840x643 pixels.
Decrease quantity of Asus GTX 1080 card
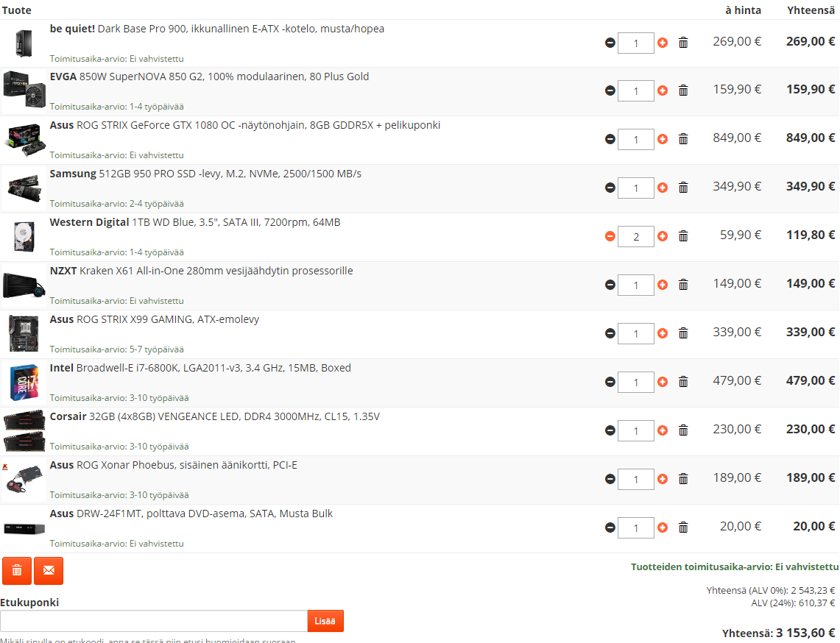pos(610,139)
